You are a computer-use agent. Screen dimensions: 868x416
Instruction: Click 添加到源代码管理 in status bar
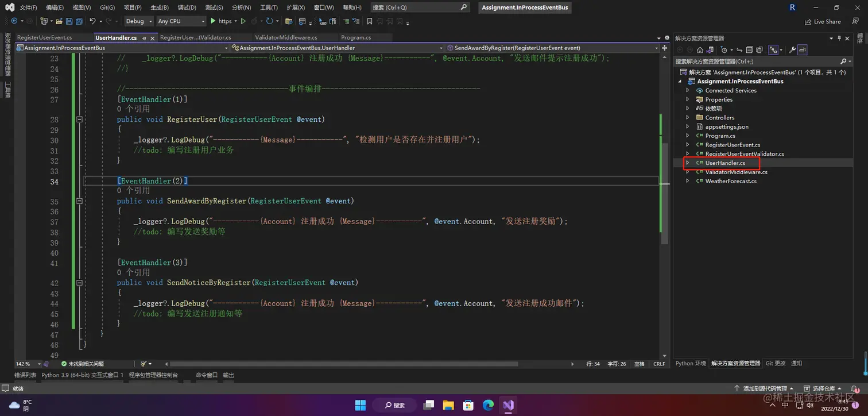(765, 389)
